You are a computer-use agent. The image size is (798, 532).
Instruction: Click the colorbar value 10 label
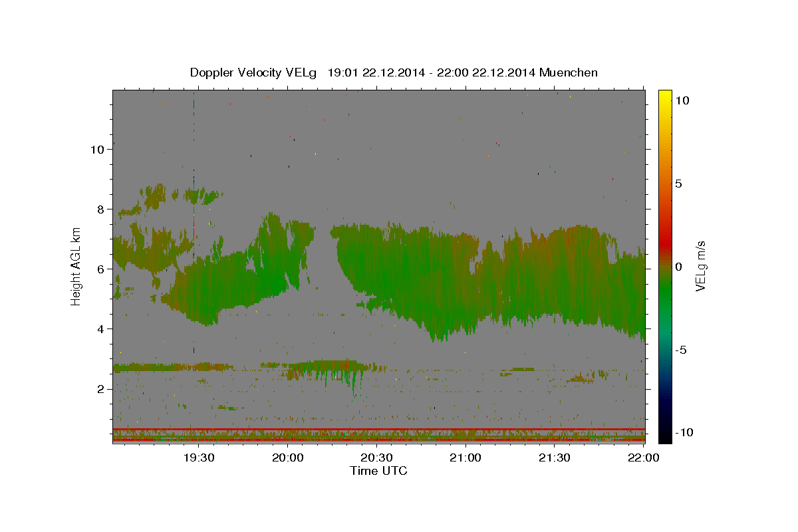682,100
